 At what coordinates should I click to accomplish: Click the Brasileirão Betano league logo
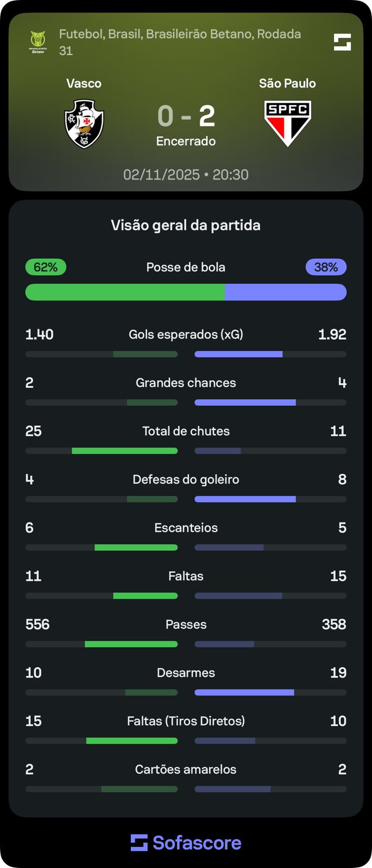[x=38, y=42]
